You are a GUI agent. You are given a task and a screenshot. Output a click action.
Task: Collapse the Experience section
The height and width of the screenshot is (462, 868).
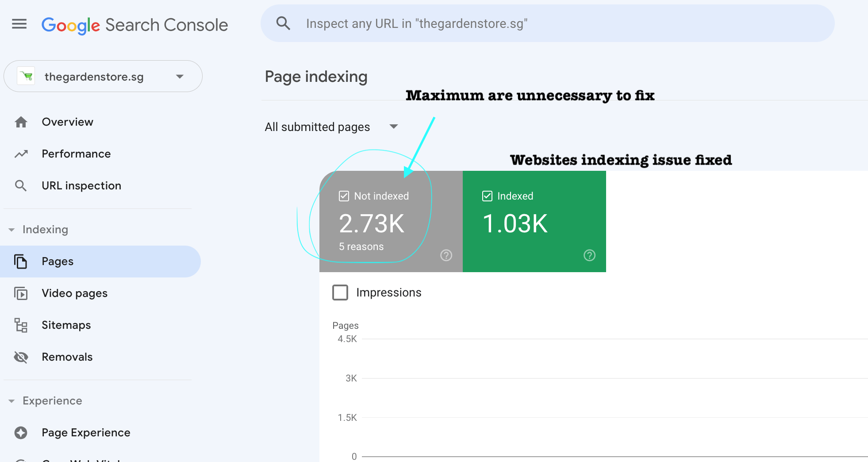pyautogui.click(x=12, y=401)
